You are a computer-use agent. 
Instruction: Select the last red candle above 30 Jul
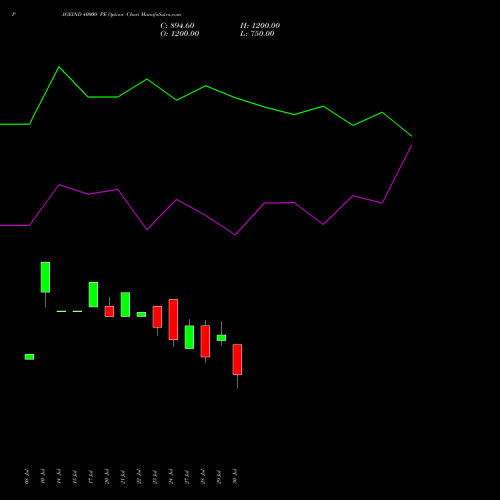coord(237,359)
